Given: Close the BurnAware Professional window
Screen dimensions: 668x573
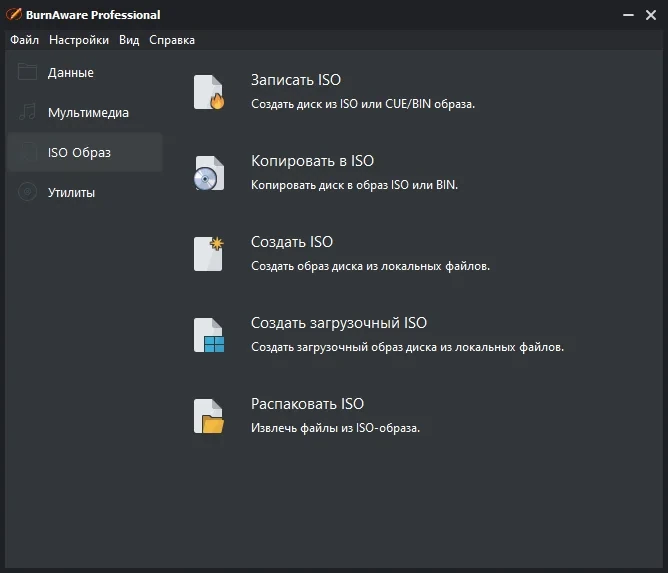Looking at the screenshot, I should click(651, 15).
